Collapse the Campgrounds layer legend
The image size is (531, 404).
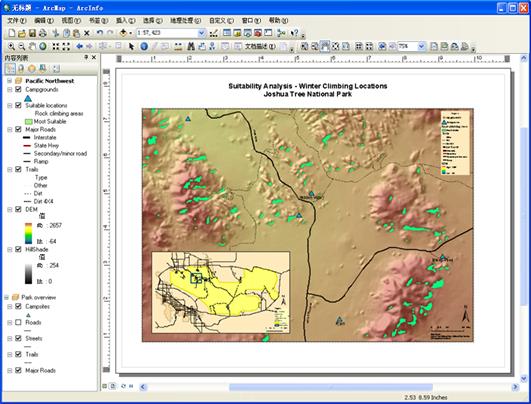(9, 89)
